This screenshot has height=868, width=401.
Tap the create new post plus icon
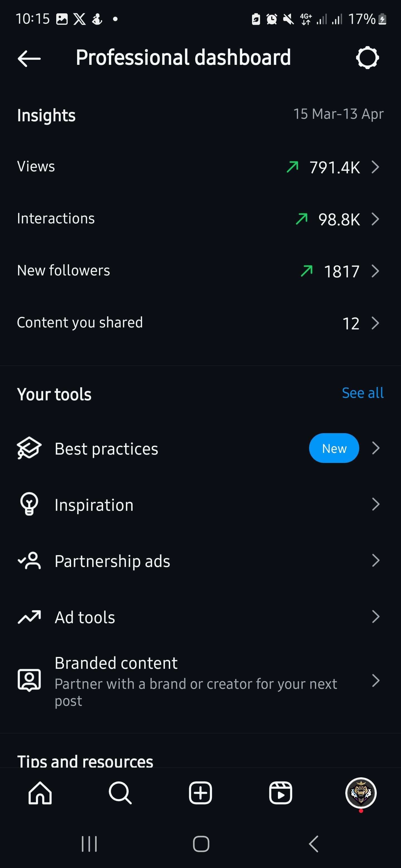tap(200, 793)
